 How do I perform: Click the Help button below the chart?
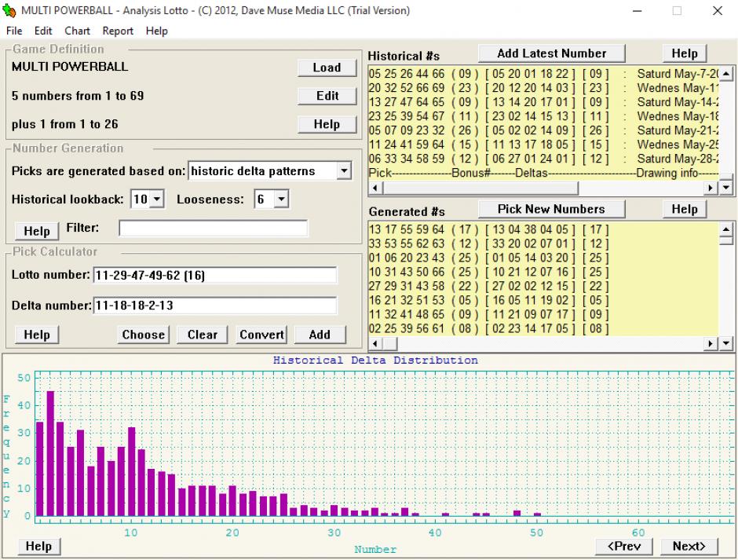tap(38, 547)
